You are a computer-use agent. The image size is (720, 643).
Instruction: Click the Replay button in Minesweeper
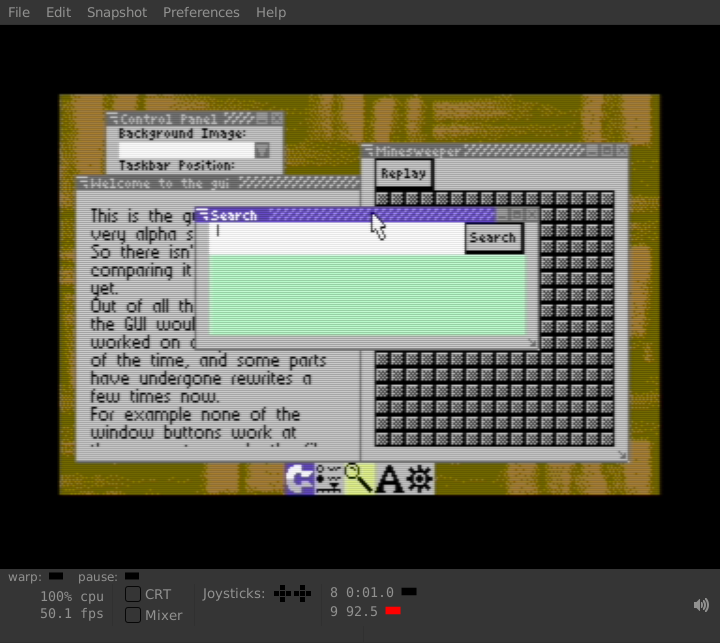[x=404, y=174]
